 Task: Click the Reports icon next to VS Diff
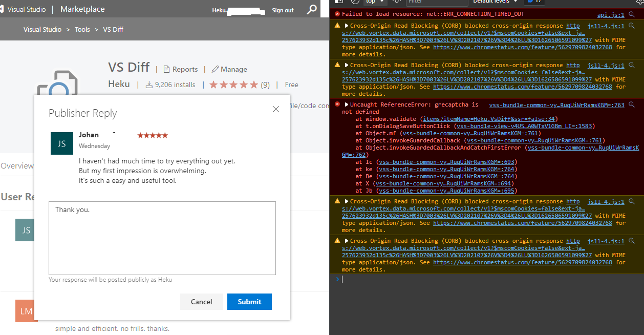[166, 69]
